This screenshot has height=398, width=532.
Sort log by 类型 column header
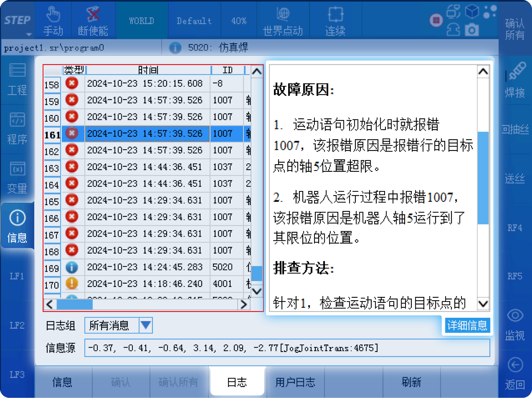coord(74,70)
